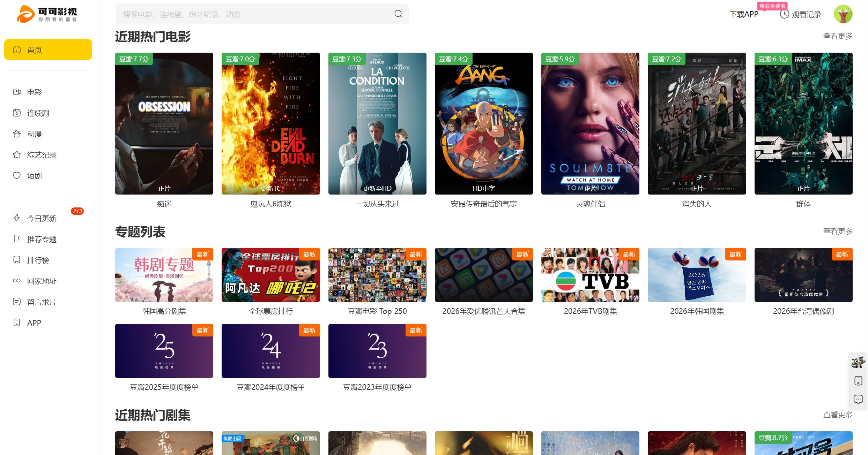Click the infinity icon beside 回家地址
Image resolution: width=868 pixels, height=455 pixels.
pyautogui.click(x=17, y=281)
